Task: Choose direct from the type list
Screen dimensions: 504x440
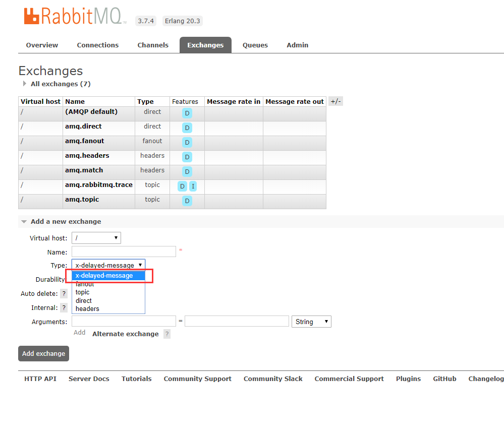Action: click(108, 300)
